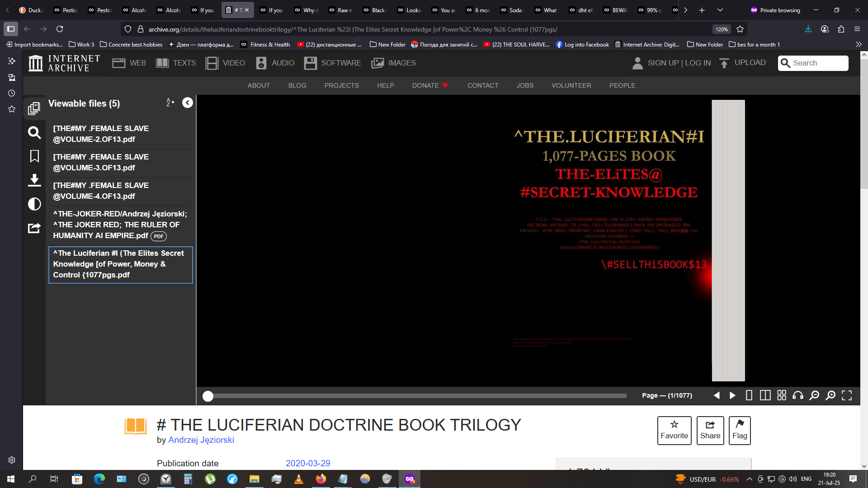Focus the archive Search field
The image size is (868, 488).
point(813,63)
